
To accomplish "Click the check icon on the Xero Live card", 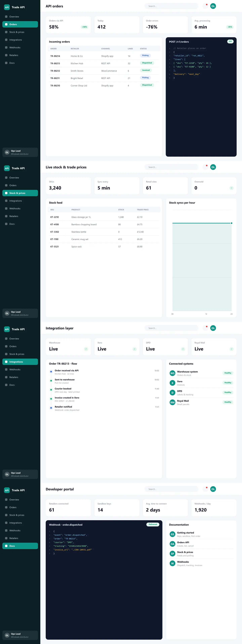I will coord(134,349).
